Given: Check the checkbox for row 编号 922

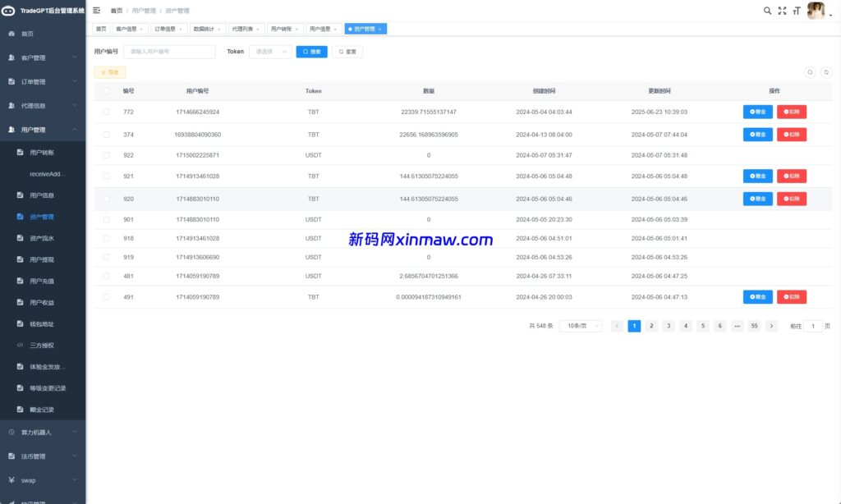Looking at the screenshot, I should pyautogui.click(x=104, y=154).
